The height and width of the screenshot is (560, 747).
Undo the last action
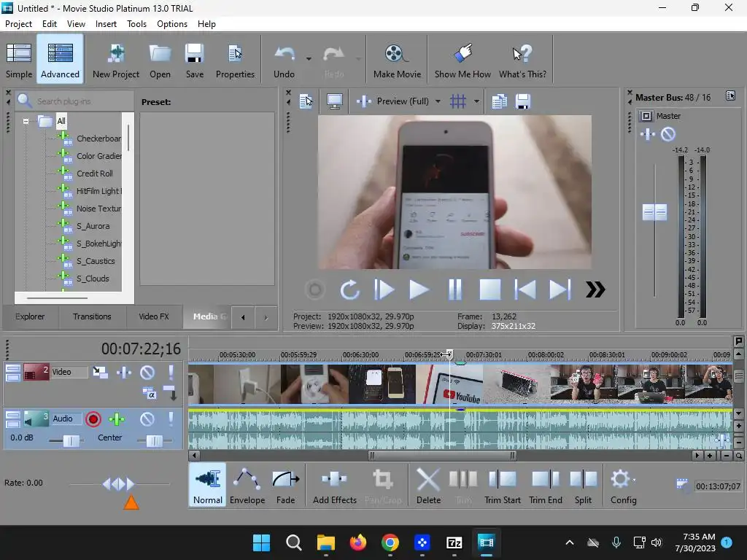284,60
